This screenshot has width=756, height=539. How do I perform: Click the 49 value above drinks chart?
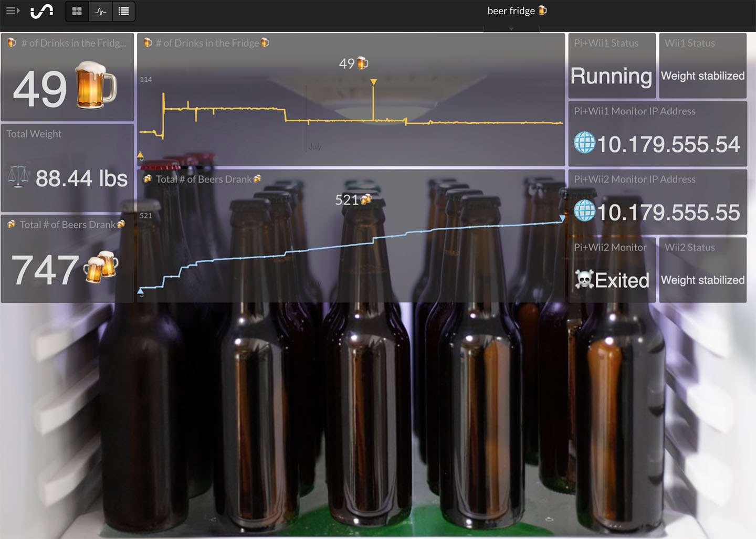(x=346, y=64)
